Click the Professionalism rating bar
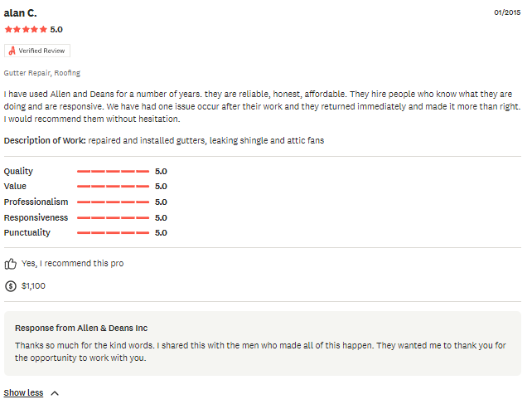Image resolution: width=532 pixels, height=409 pixels. pos(113,202)
